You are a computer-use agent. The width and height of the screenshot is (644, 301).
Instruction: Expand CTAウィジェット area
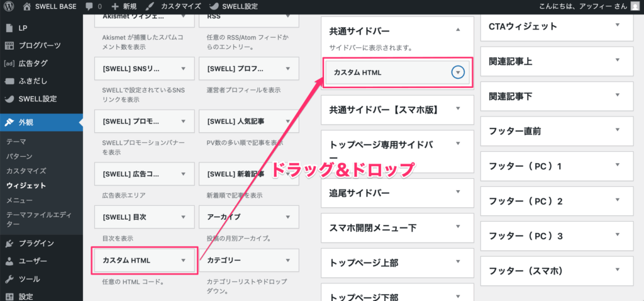[x=618, y=25]
